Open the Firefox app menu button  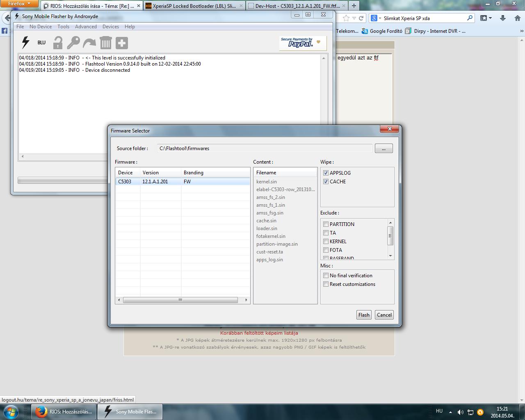pos(19,4)
